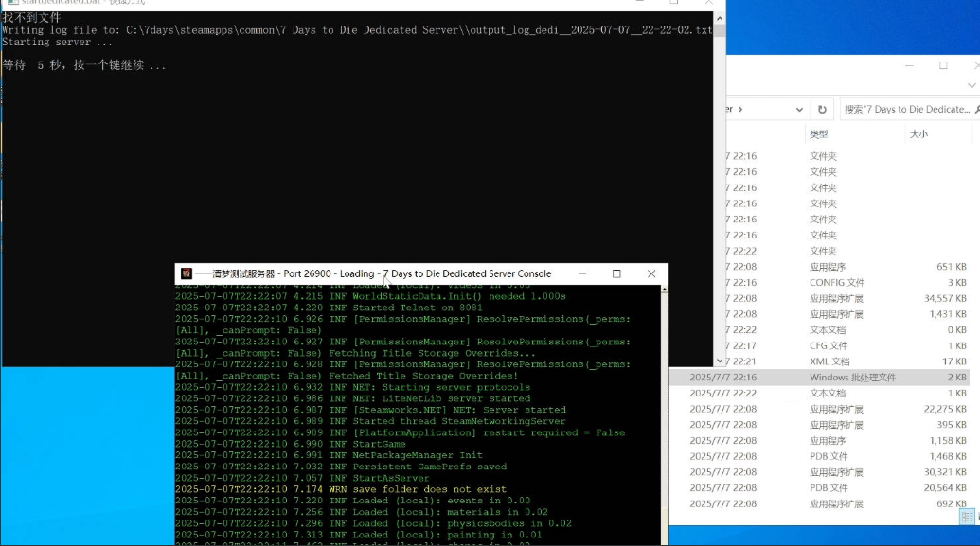Select the XML 文档 file row
Screen dimensions: 980x546
(x=822, y=361)
